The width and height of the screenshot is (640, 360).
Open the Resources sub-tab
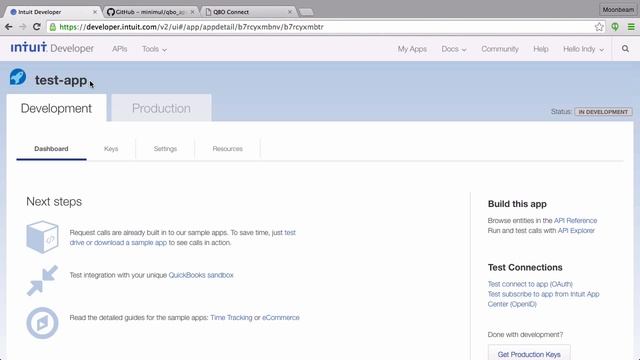[x=228, y=149]
